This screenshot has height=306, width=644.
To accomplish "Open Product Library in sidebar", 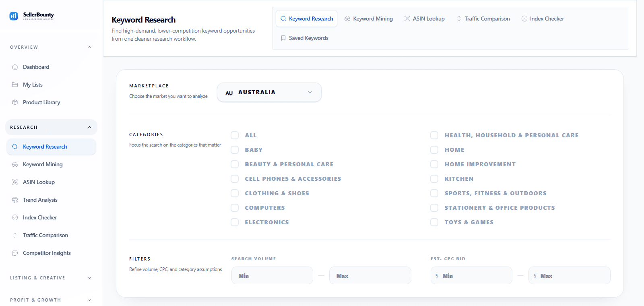I will click(x=51, y=103).
